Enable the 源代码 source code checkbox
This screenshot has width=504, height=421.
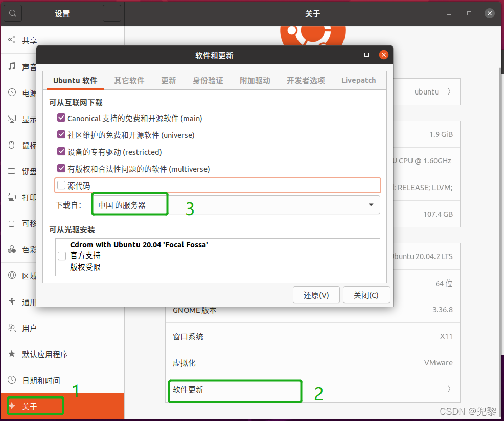click(61, 185)
